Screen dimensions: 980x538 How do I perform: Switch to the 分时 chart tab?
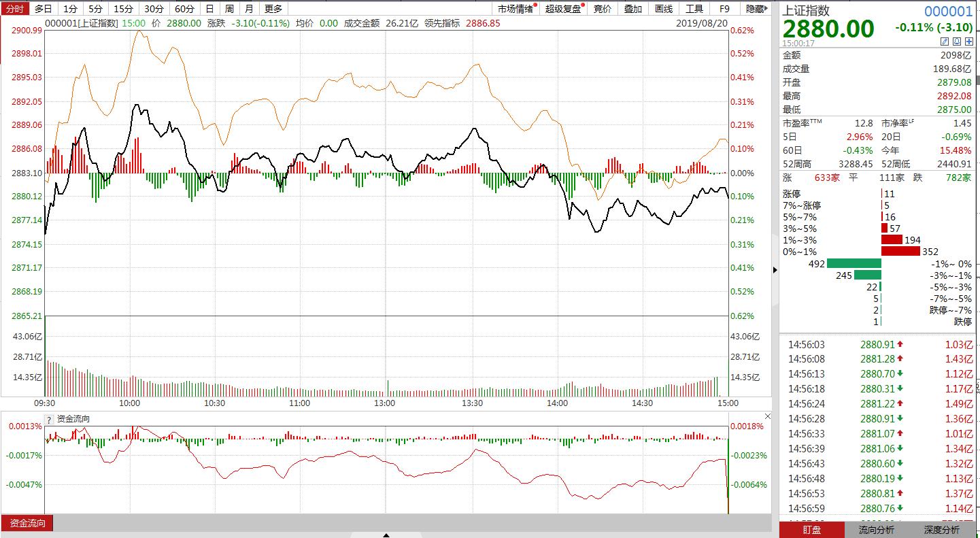click(14, 9)
